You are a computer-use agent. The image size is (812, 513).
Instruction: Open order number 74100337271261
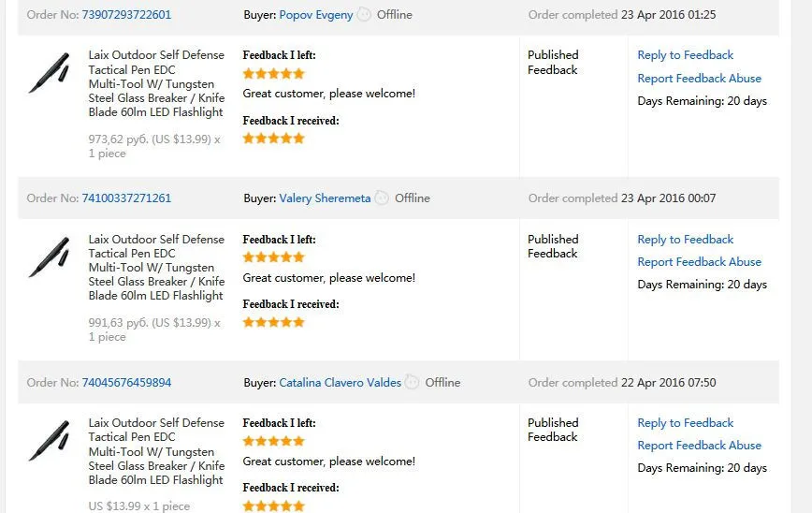click(x=126, y=198)
